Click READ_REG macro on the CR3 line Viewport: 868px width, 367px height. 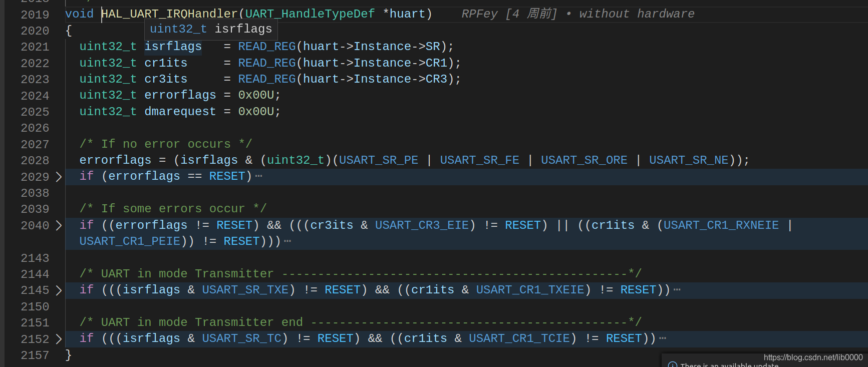coord(267,79)
